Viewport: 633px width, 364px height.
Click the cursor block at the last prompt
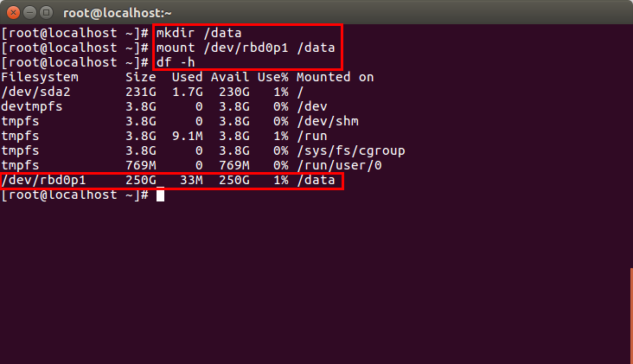(160, 195)
